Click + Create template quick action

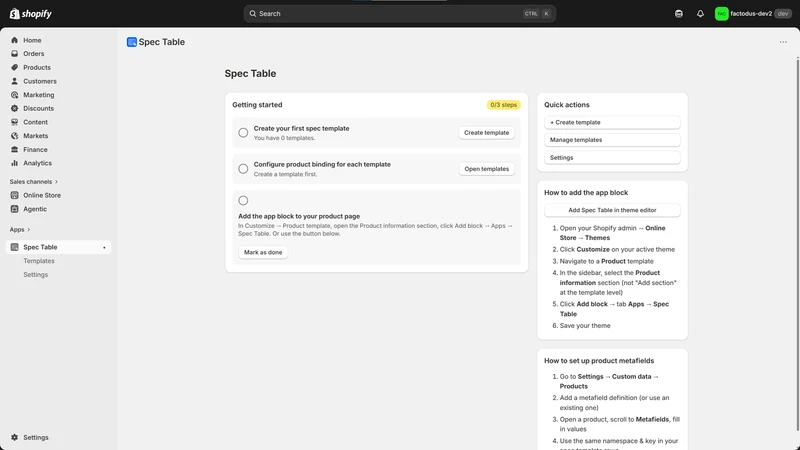pyautogui.click(x=612, y=122)
